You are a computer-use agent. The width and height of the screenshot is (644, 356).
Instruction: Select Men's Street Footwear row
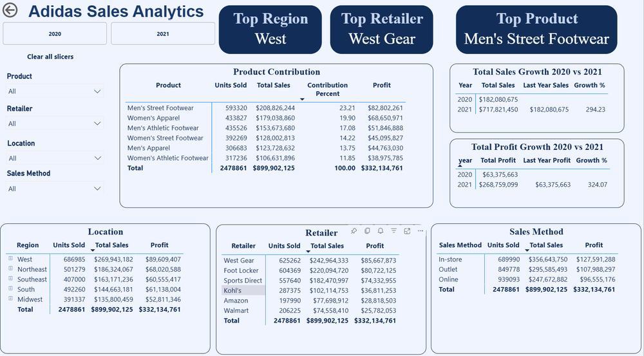tap(265, 108)
